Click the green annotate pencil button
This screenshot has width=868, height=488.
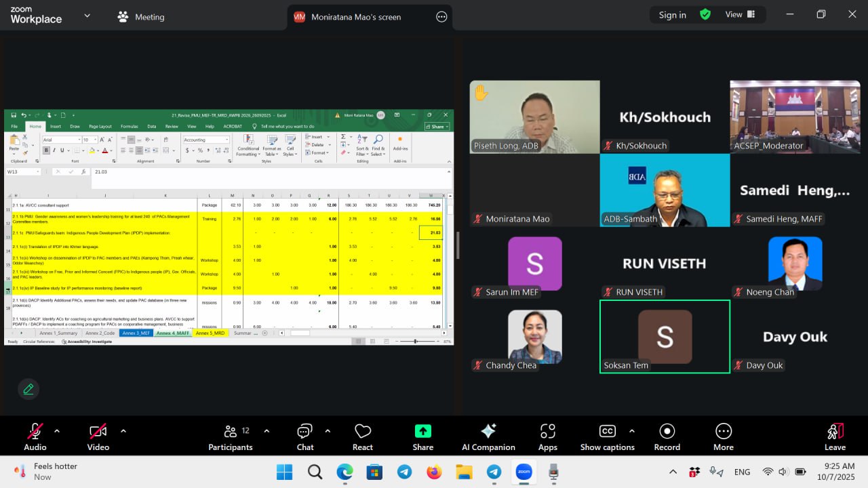click(28, 389)
